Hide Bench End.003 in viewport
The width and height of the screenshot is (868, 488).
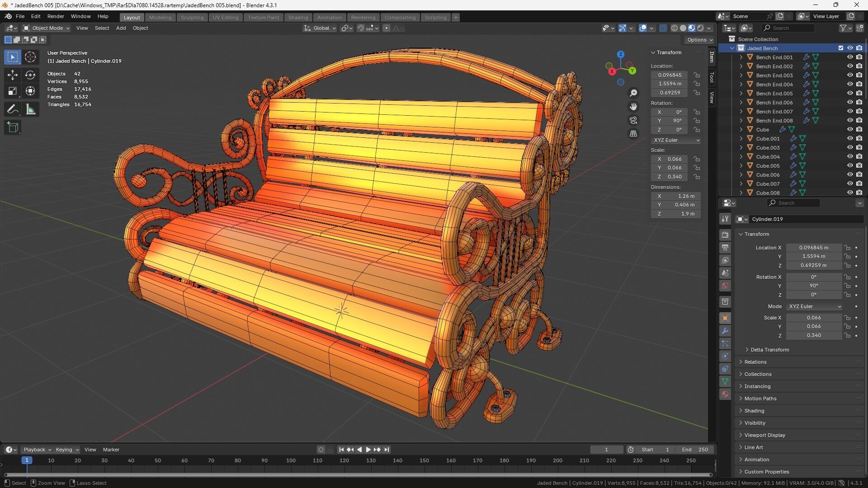(849, 75)
